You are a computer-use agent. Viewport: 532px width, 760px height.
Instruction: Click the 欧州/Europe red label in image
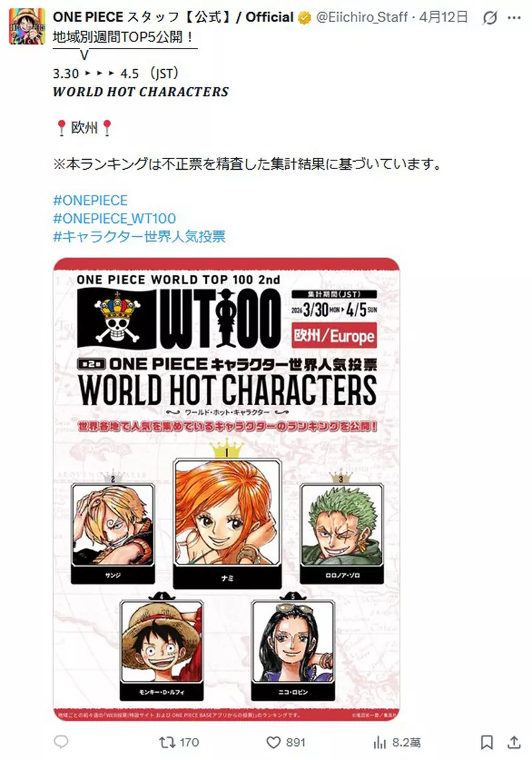[x=334, y=336]
